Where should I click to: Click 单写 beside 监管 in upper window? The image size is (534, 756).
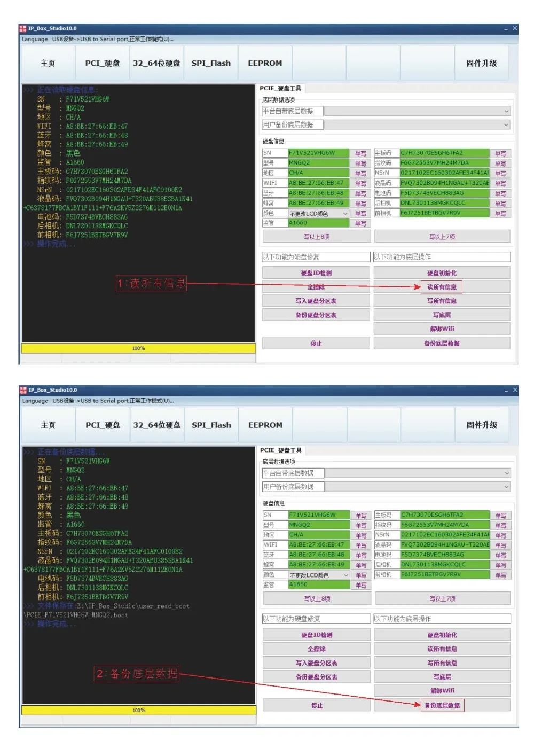(360, 223)
